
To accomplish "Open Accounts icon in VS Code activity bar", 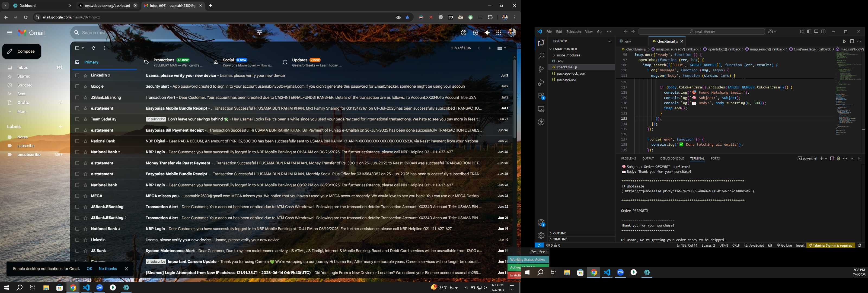I will tap(541, 223).
